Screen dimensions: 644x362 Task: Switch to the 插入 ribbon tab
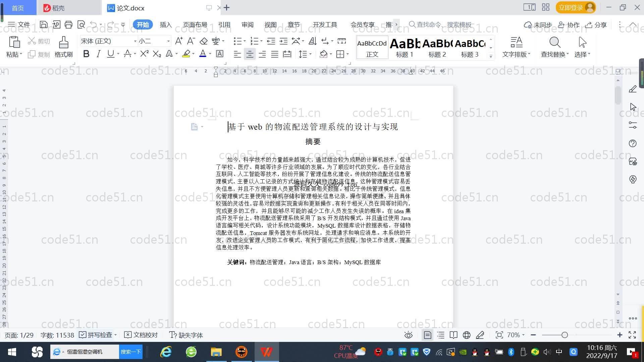point(166,24)
